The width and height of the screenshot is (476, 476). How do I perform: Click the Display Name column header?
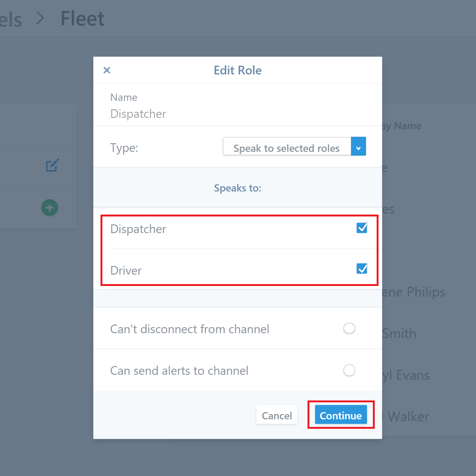click(401, 126)
